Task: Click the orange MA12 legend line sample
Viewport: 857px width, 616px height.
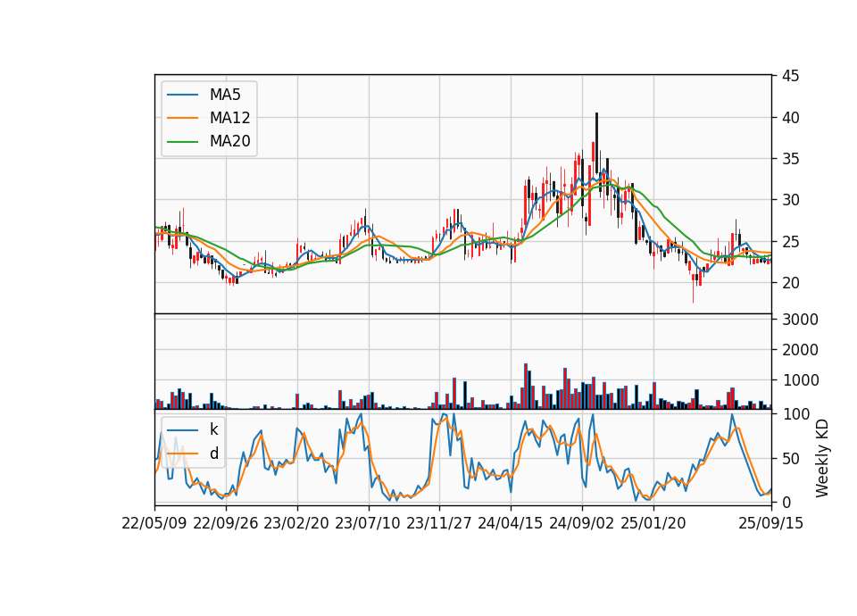Action: point(182,118)
